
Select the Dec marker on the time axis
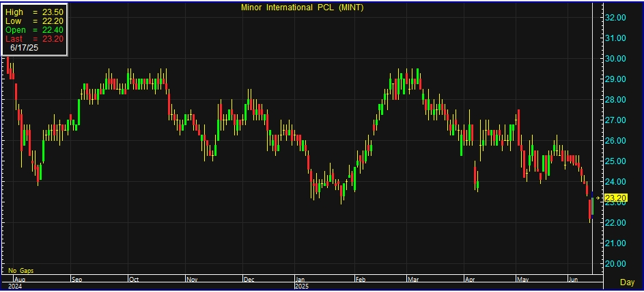click(250, 280)
